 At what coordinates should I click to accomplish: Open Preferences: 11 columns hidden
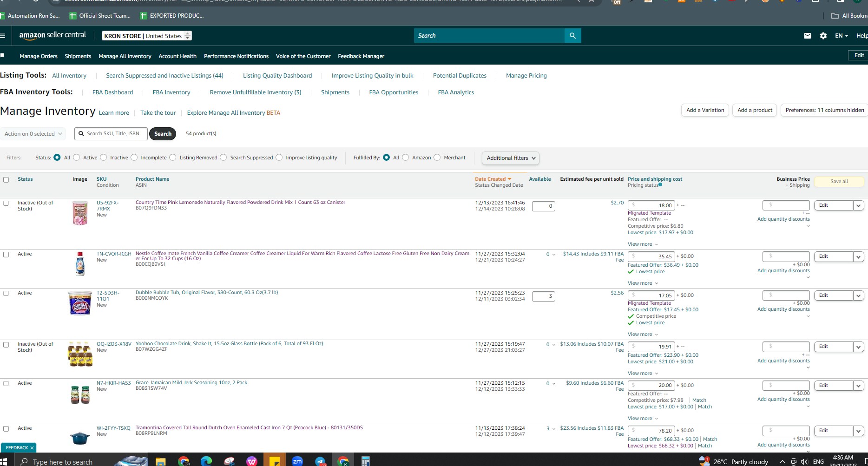tap(824, 110)
